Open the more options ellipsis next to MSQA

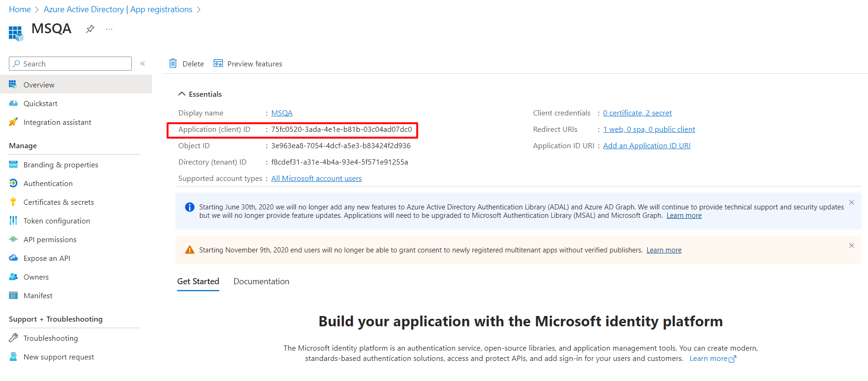[x=109, y=29]
